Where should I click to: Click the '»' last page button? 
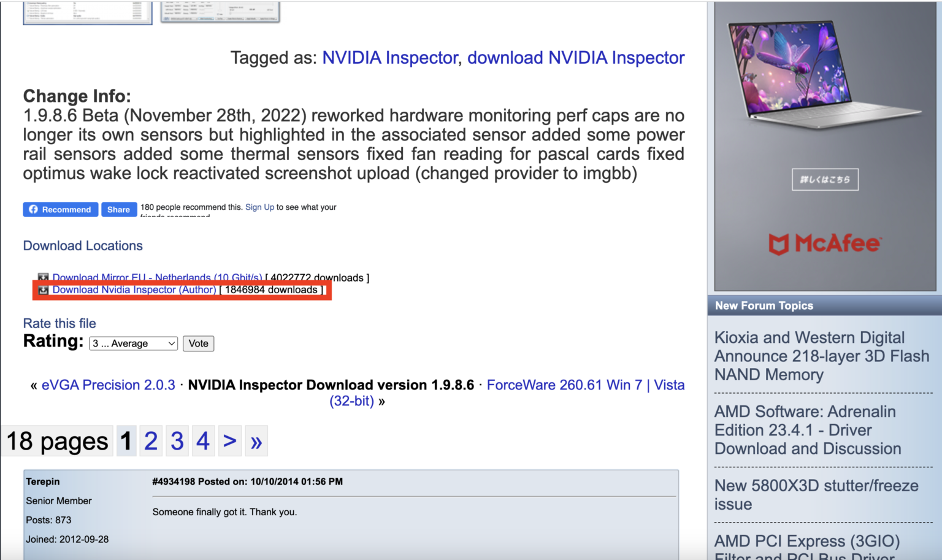(x=256, y=440)
